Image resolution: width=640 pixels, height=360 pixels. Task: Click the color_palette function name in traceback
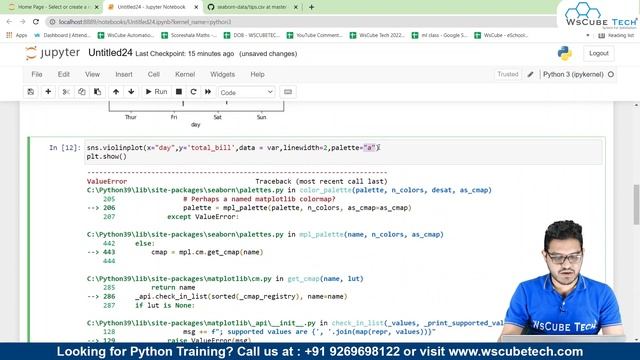(325, 190)
